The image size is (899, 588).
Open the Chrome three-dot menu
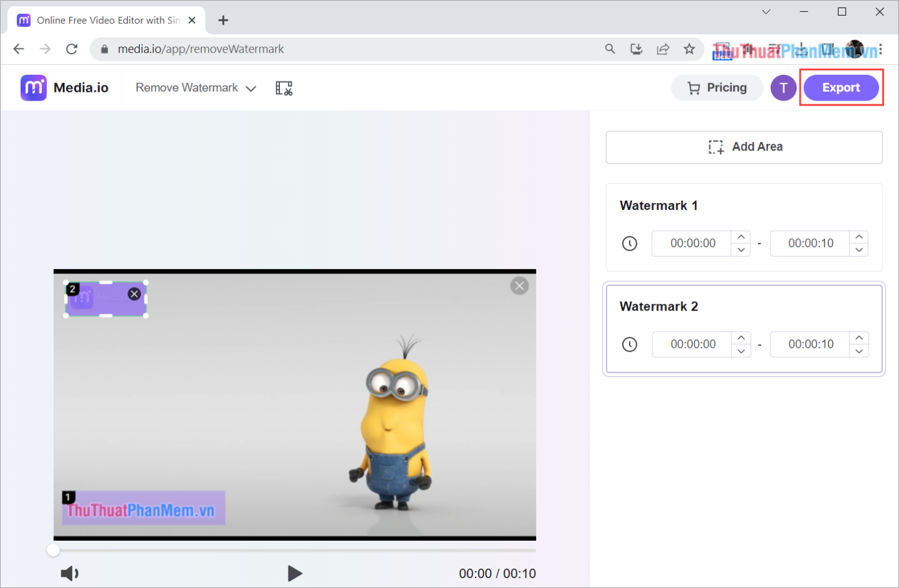pyautogui.click(x=880, y=48)
